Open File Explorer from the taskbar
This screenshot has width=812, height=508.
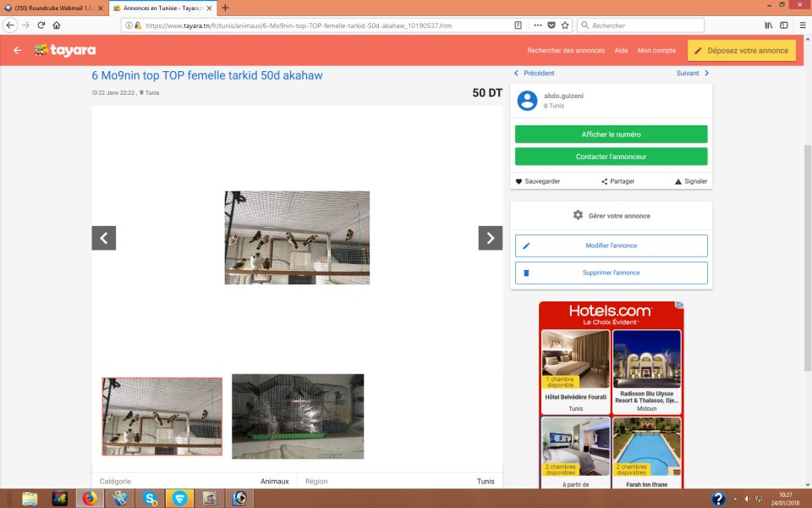[x=30, y=499]
